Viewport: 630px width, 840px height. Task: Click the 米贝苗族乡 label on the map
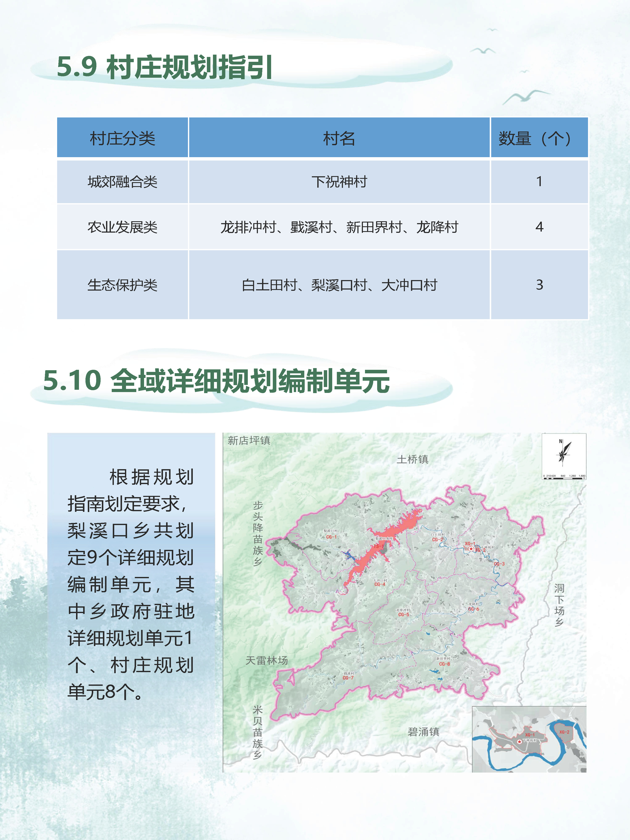tap(258, 733)
